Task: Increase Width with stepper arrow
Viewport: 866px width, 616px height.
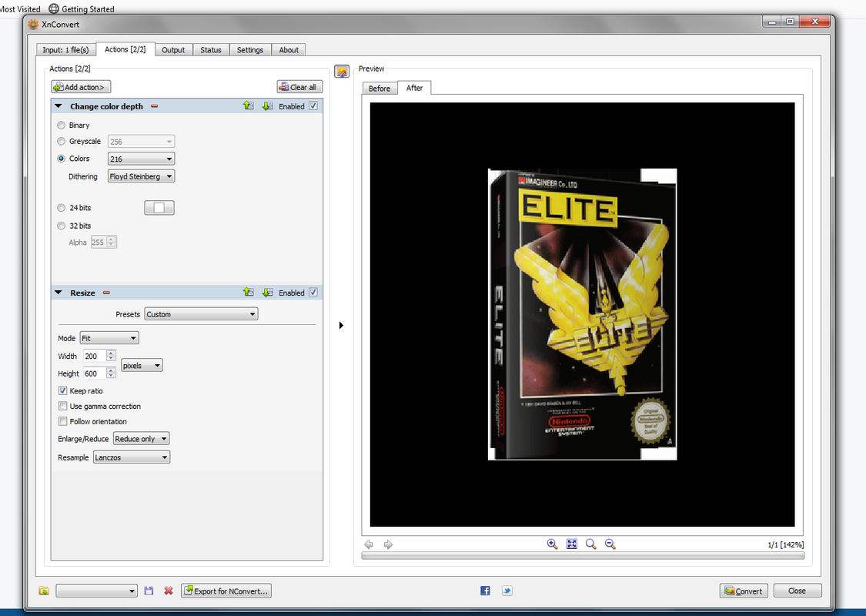Action: pyautogui.click(x=111, y=353)
